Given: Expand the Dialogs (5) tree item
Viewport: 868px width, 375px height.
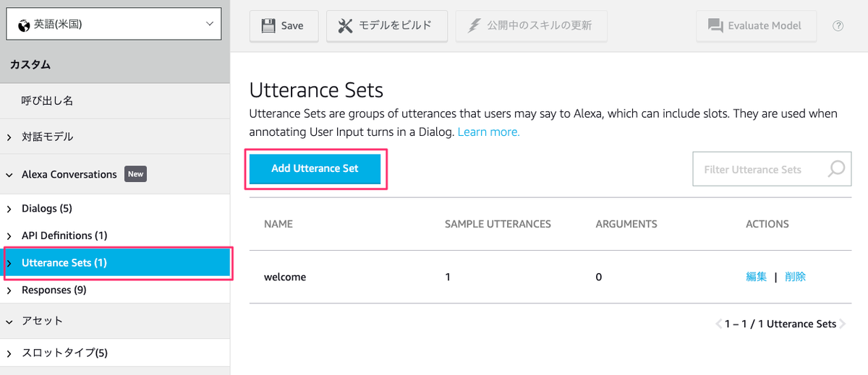Looking at the screenshot, I should [9, 209].
